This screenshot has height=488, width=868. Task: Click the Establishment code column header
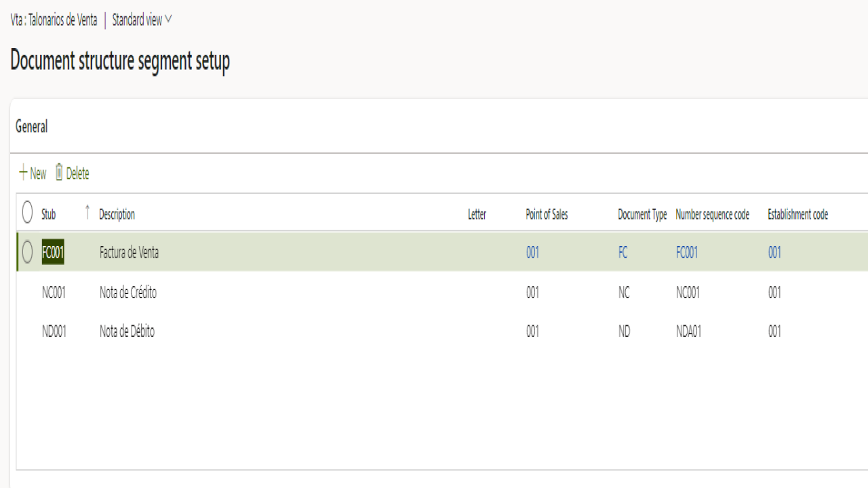[797, 214]
